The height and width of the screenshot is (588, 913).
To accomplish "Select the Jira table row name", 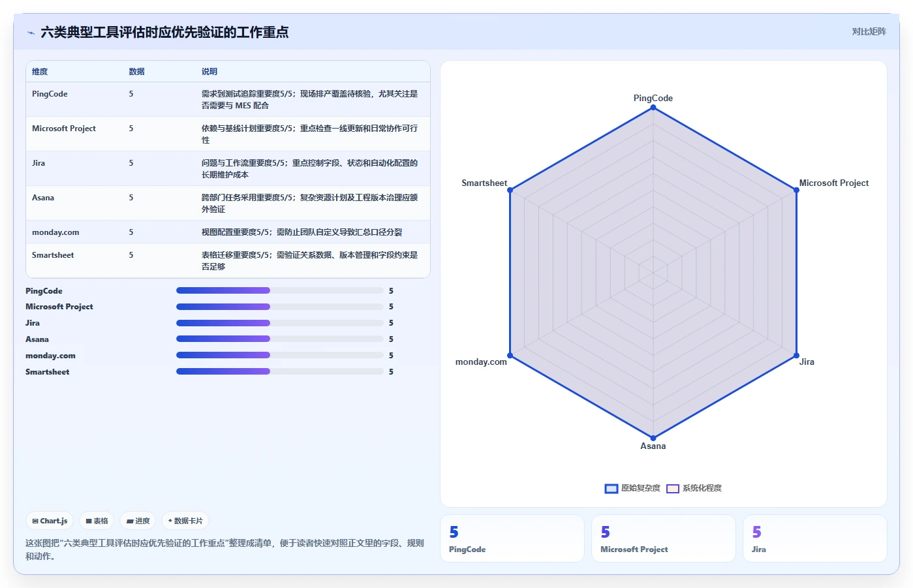I will click(39, 163).
